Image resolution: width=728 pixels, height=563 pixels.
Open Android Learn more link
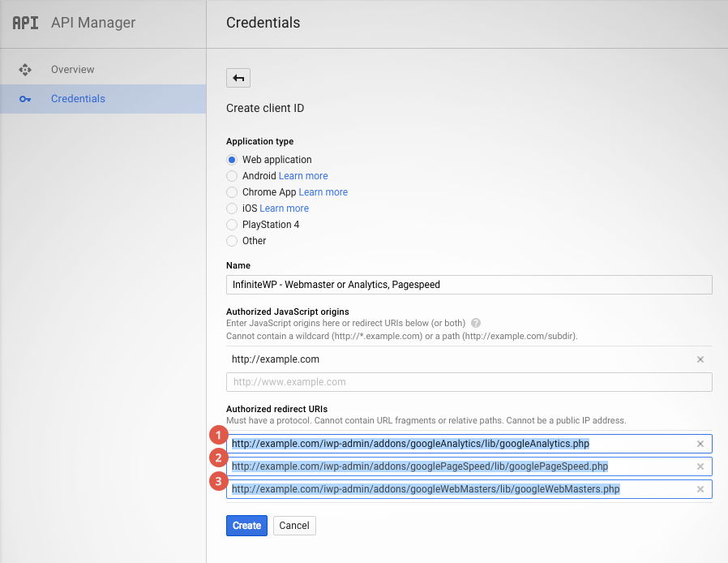(303, 176)
